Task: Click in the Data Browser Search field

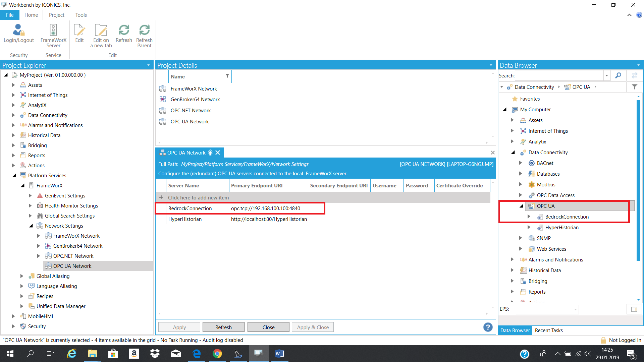Action: coord(559,76)
